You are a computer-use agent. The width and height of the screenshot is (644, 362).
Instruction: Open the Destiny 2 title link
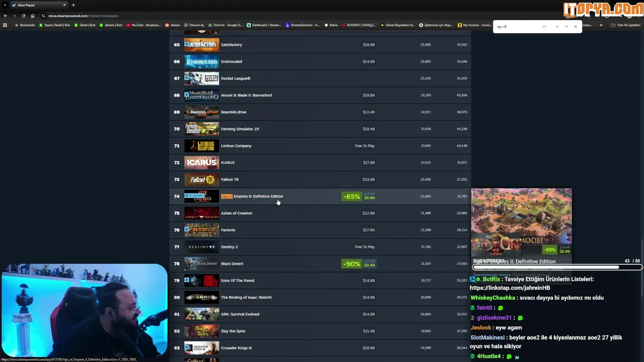229,247
